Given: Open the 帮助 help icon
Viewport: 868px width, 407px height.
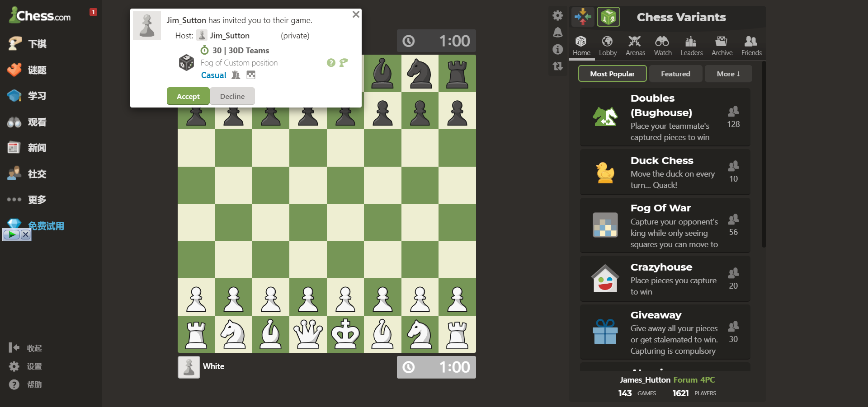Looking at the screenshot, I should coord(14,384).
